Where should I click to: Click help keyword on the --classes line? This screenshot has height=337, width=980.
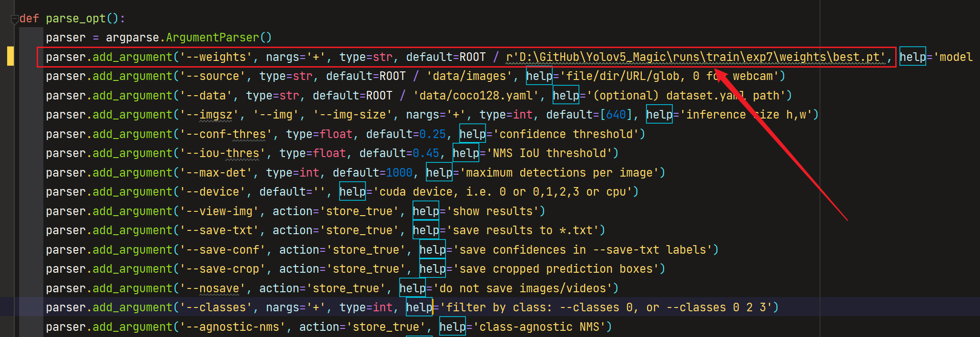pos(419,307)
